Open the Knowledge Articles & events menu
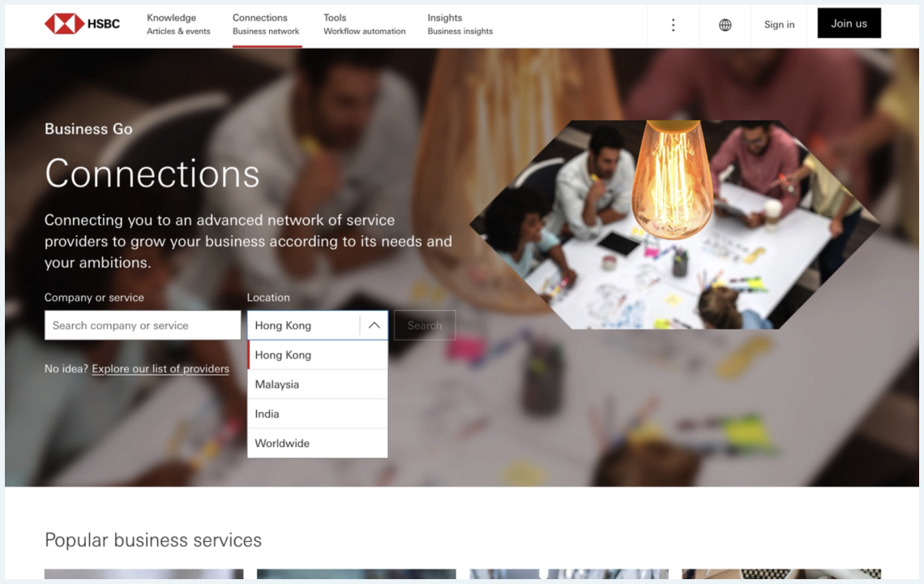Image resolution: width=924 pixels, height=584 pixels. point(178,24)
